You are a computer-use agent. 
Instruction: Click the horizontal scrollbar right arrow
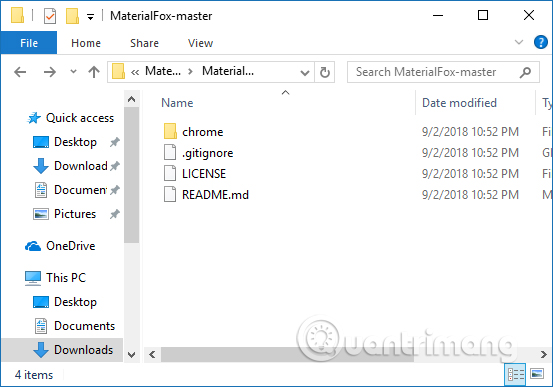(x=543, y=354)
